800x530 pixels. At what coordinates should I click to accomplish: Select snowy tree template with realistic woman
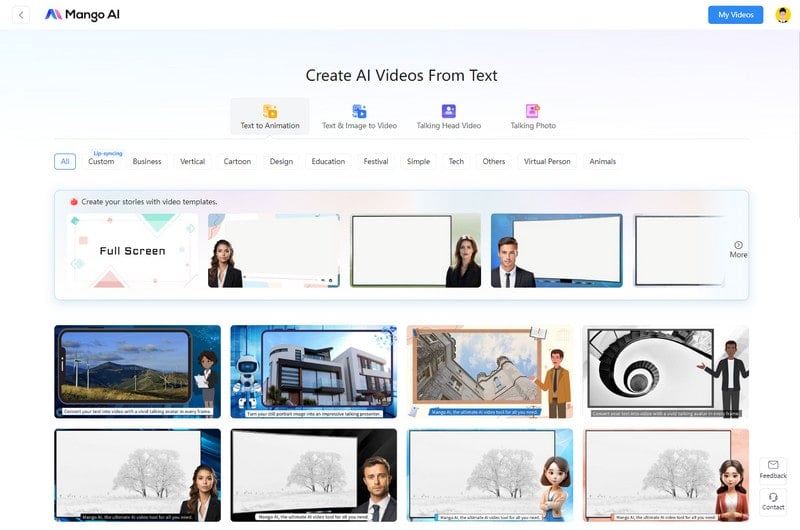click(x=138, y=475)
